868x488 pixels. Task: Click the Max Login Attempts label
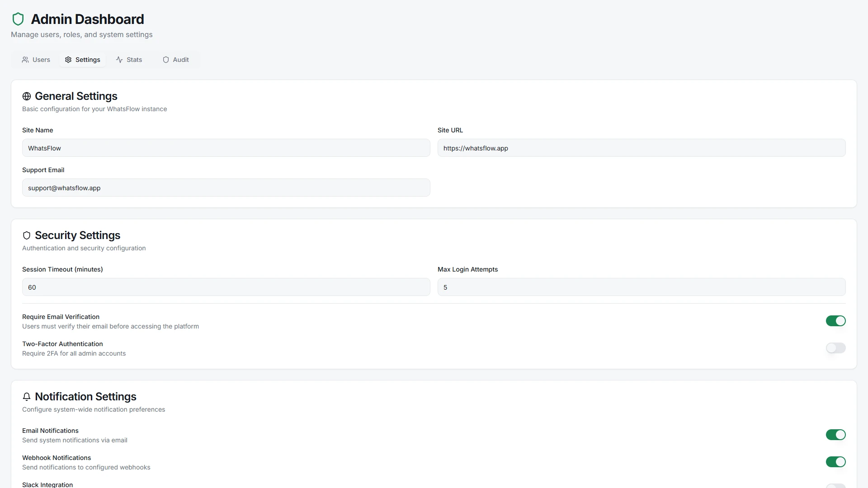pos(467,269)
